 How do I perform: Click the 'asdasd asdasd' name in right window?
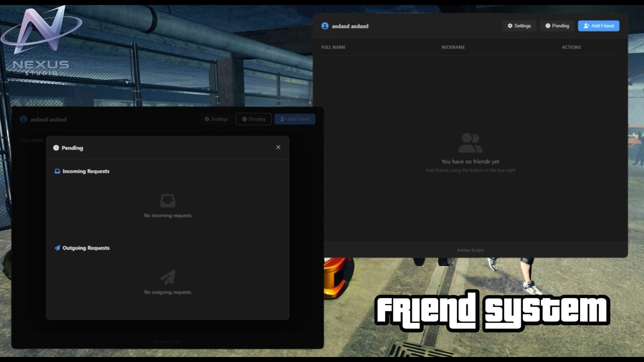tap(350, 26)
